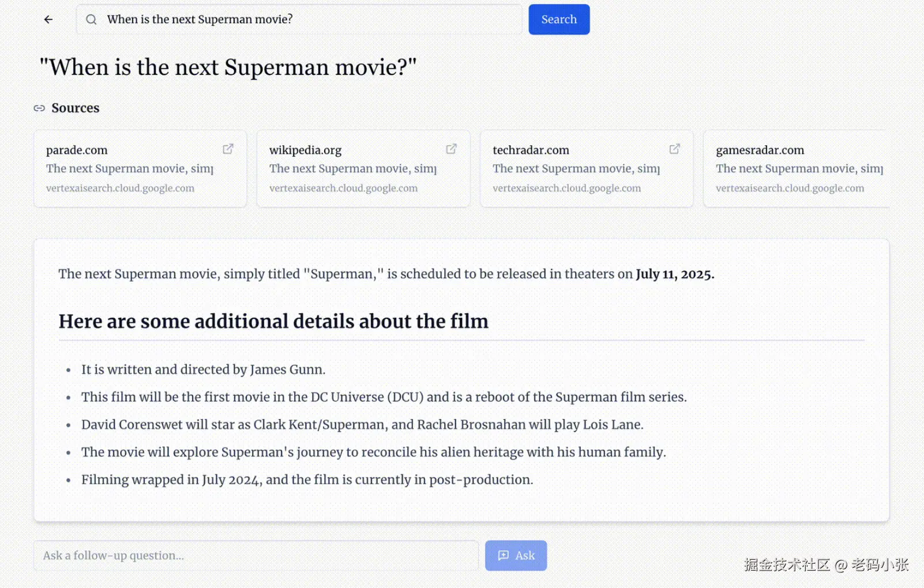Focus the follow-up question input
This screenshot has width=924, height=588.
(256, 556)
